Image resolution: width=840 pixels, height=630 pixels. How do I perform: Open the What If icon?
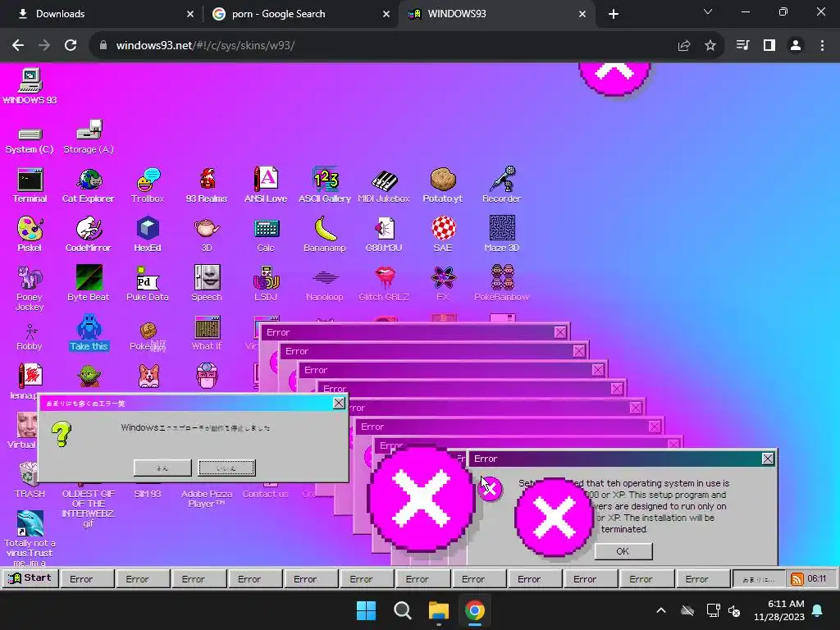pyautogui.click(x=207, y=333)
